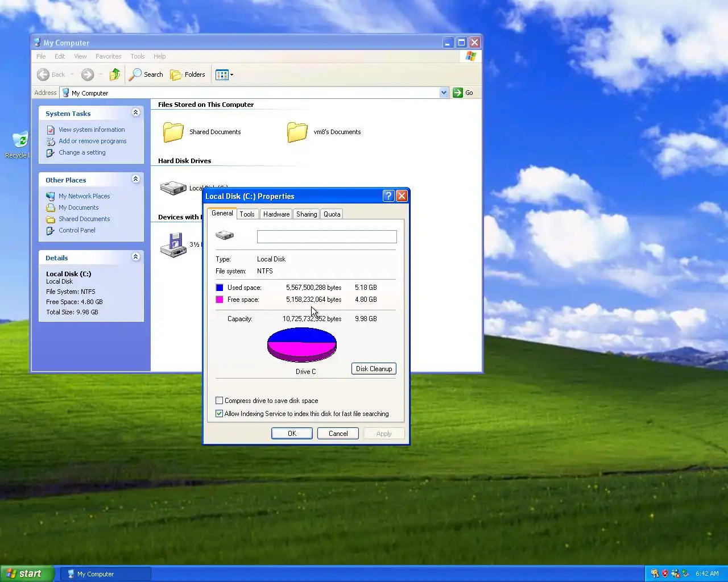
Task: Open the Favorites menu
Action: [108, 56]
